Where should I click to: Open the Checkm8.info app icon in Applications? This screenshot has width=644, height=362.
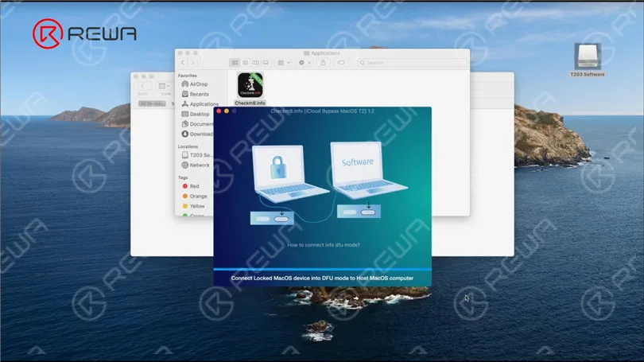click(x=250, y=85)
